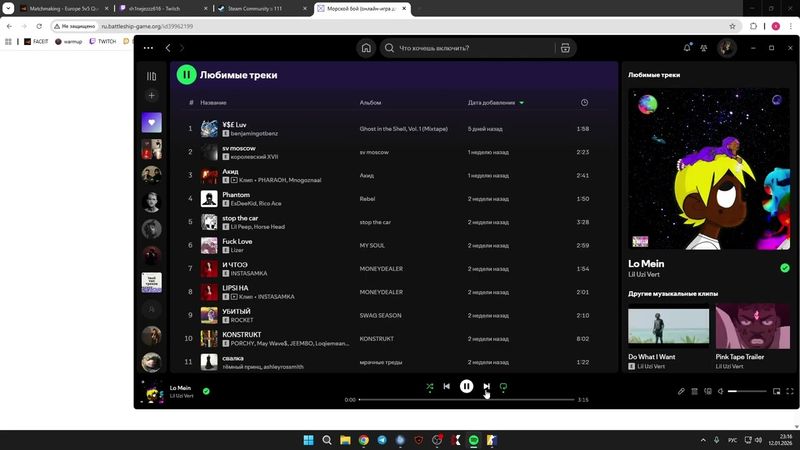Toggle repeat mode in player bar
Image resolution: width=800 pixels, height=450 pixels.
(x=504, y=386)
